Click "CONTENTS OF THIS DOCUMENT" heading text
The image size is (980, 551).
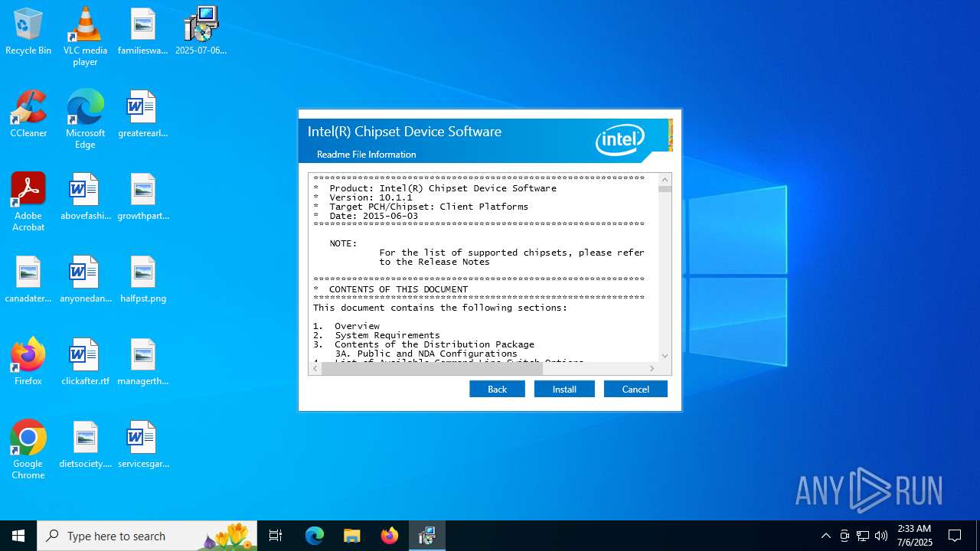point(398,289)
